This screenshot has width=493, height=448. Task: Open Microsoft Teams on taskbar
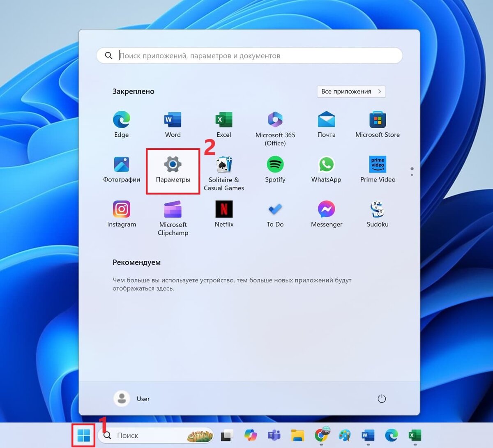point(274,435)
